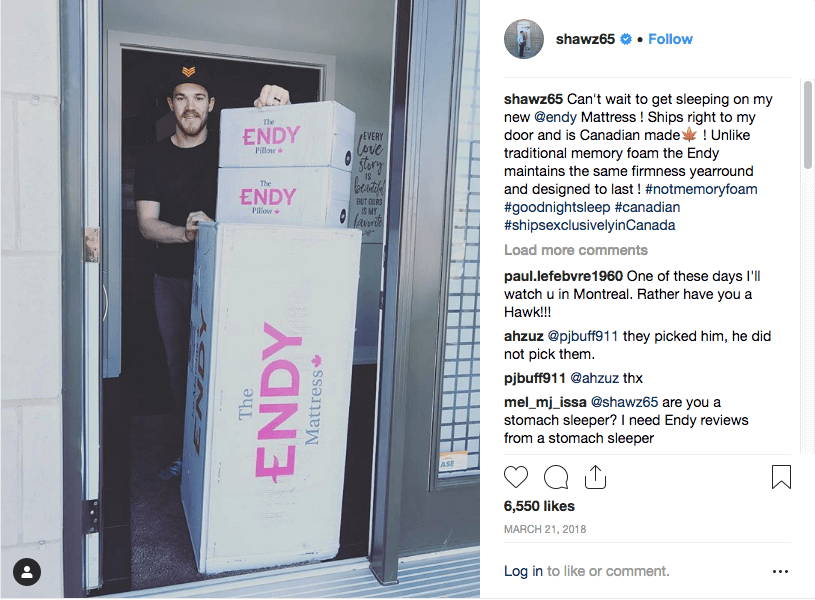
Task: Open the #notmemoryfoam hashtag
Action: (x=701, y=189)
